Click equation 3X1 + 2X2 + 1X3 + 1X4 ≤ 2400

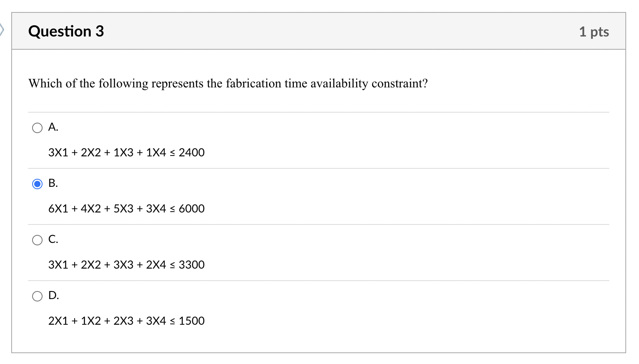126,153
